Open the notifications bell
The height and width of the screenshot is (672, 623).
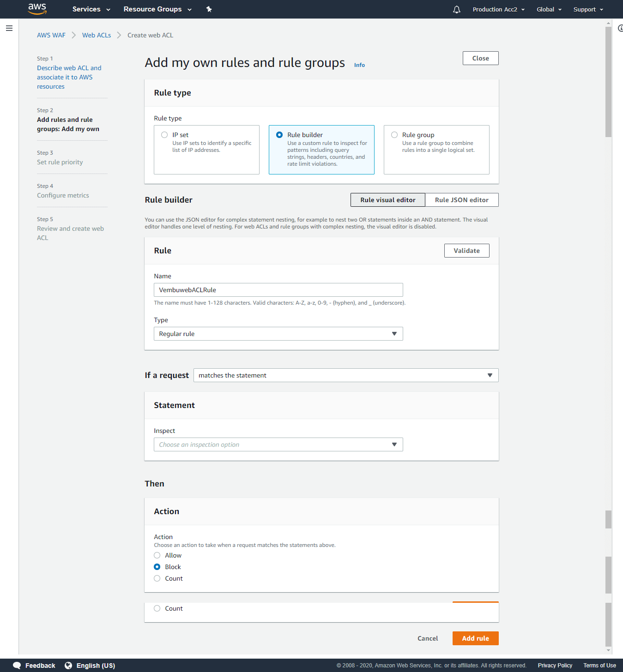click(456, 9)
